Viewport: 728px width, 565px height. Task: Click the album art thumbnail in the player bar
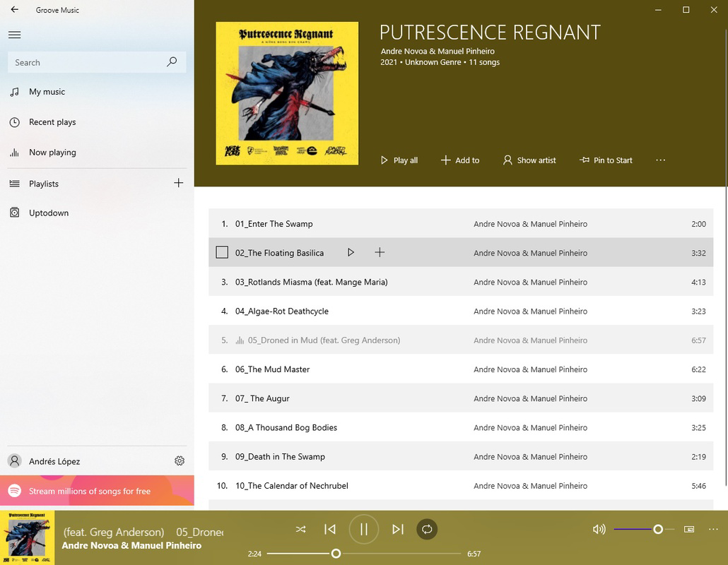[x=27, y=537]
